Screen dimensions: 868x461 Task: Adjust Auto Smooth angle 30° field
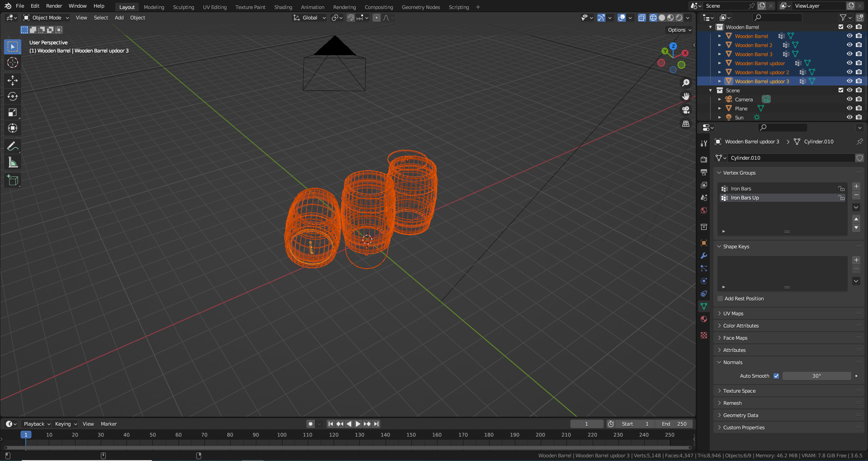pyautogui.click(x=816, y=376)
